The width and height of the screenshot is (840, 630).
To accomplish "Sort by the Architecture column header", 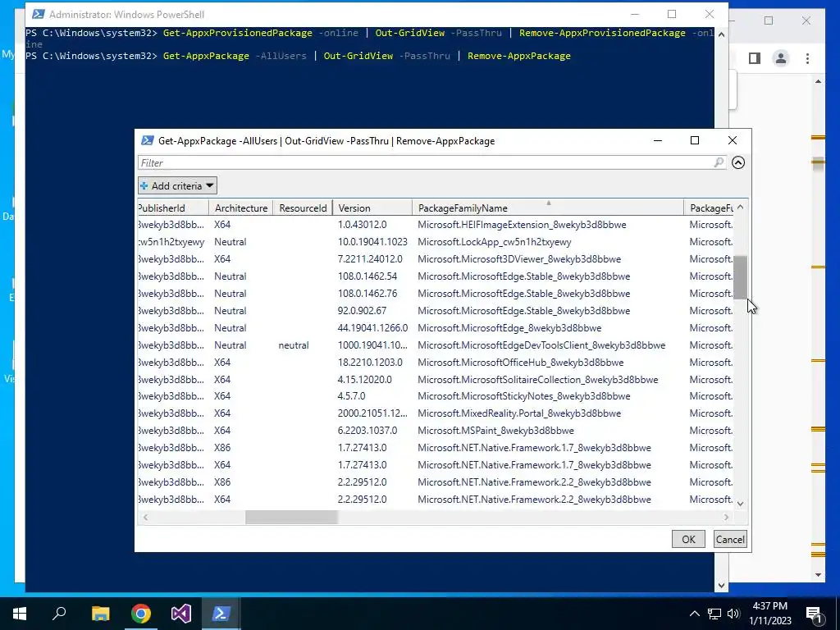I will point(241,208).
